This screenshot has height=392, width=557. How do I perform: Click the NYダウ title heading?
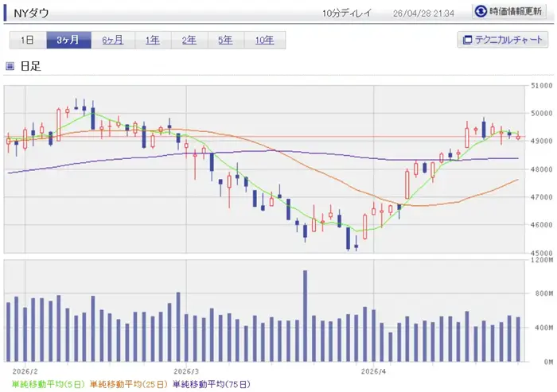tap(33, 13)
